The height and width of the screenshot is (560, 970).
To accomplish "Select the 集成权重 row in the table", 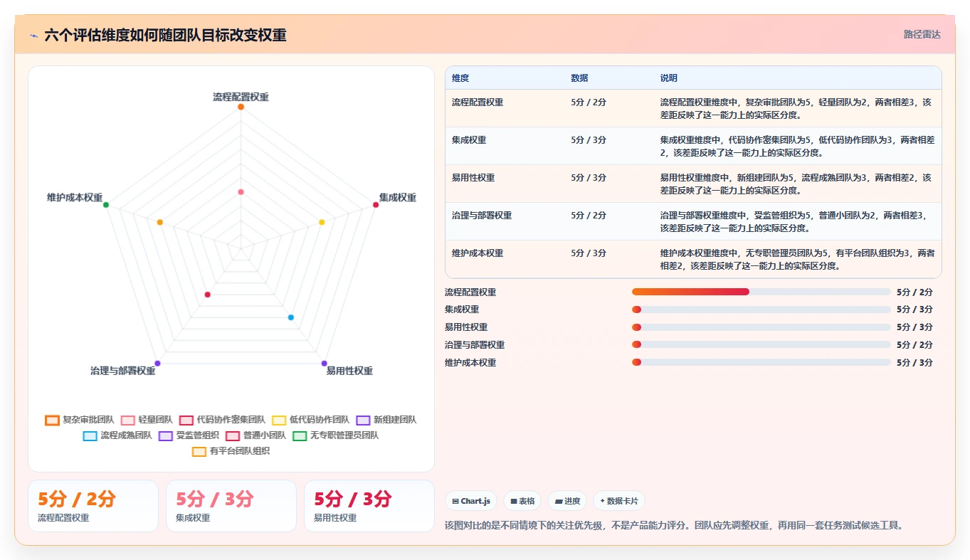I will [x=693, y=146].
